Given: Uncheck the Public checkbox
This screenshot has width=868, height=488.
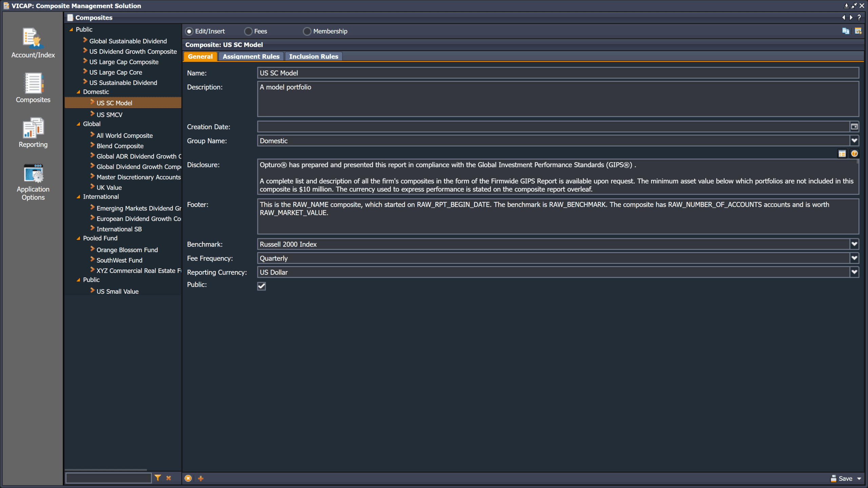Looking at the screenshot, I should [261, 286].
